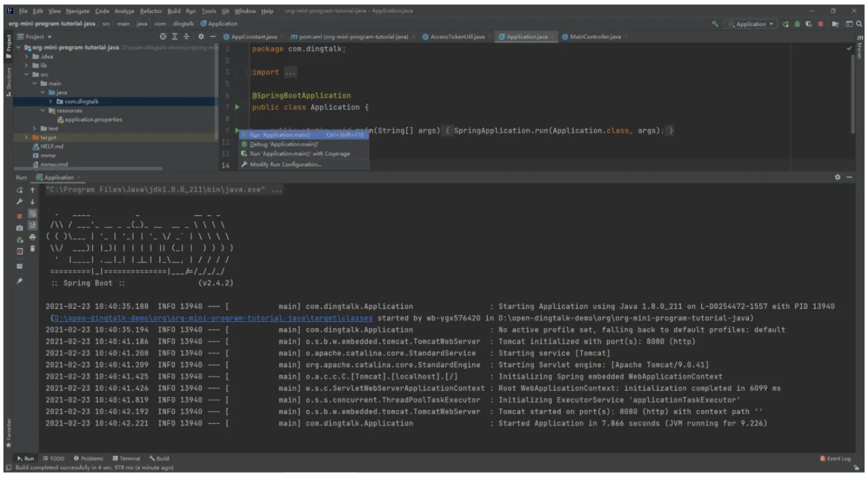The image size is (868, 477).
Task: Select Run 'Application.main()' with Coverage
Action: click(x=304, y=154)
